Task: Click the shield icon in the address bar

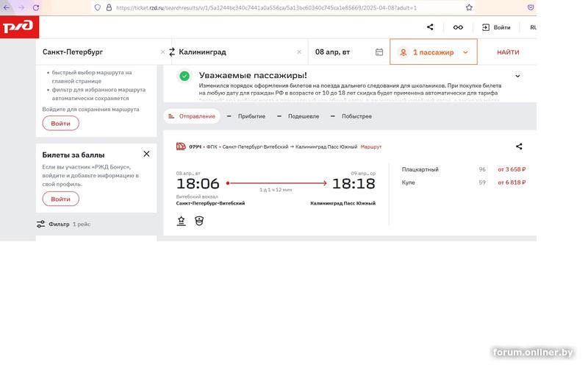Action: 98,7
